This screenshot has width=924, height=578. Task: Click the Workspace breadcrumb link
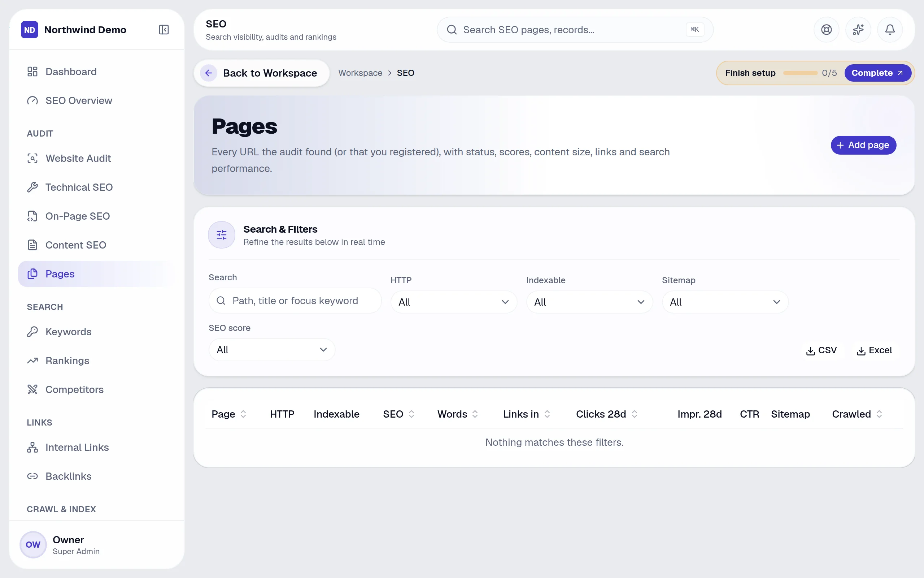(x=360, y=73)
